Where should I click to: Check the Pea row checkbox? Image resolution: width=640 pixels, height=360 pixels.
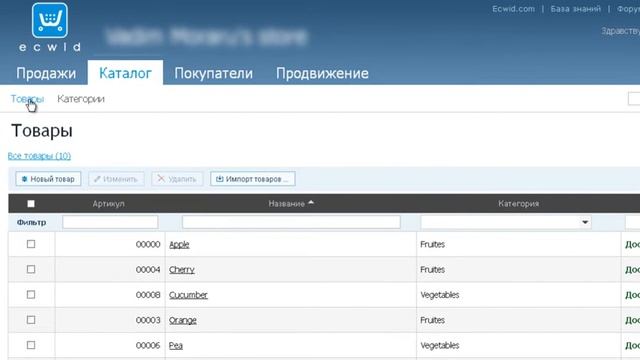tap(31, 345)
